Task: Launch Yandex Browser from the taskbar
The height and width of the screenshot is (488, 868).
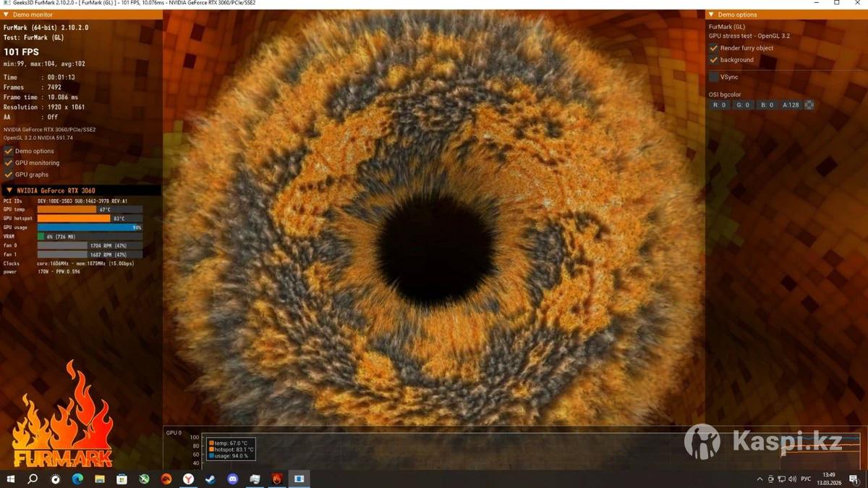Action: [x=188, y=479]
